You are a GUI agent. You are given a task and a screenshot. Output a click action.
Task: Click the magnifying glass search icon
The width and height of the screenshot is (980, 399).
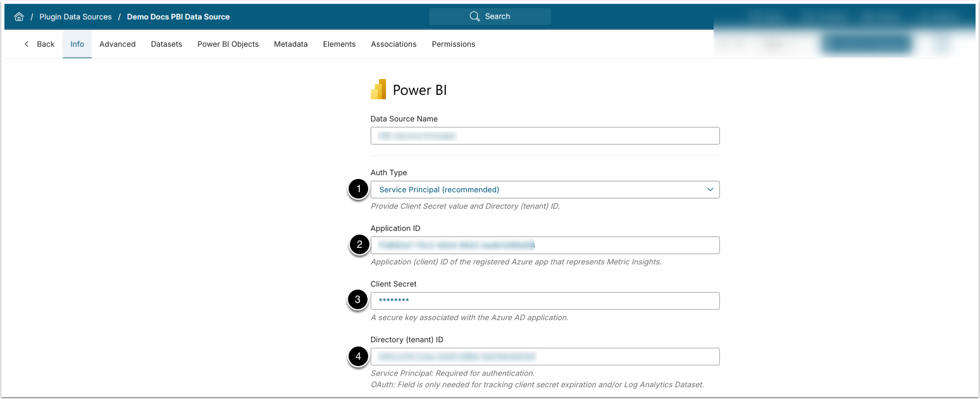(x=474, y=16)
